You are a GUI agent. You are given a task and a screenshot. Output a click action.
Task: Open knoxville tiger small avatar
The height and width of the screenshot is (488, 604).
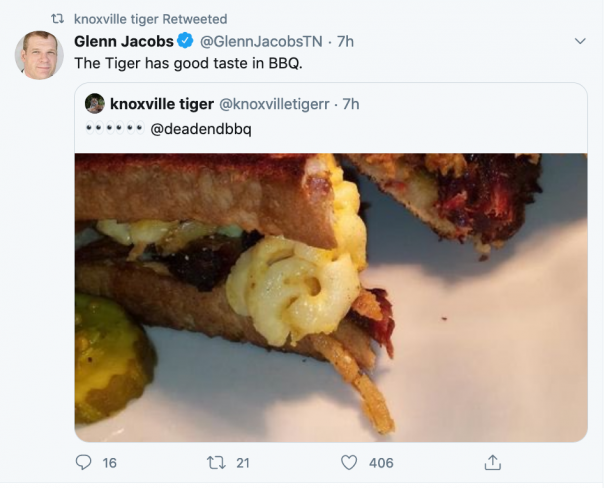point(94,103)
